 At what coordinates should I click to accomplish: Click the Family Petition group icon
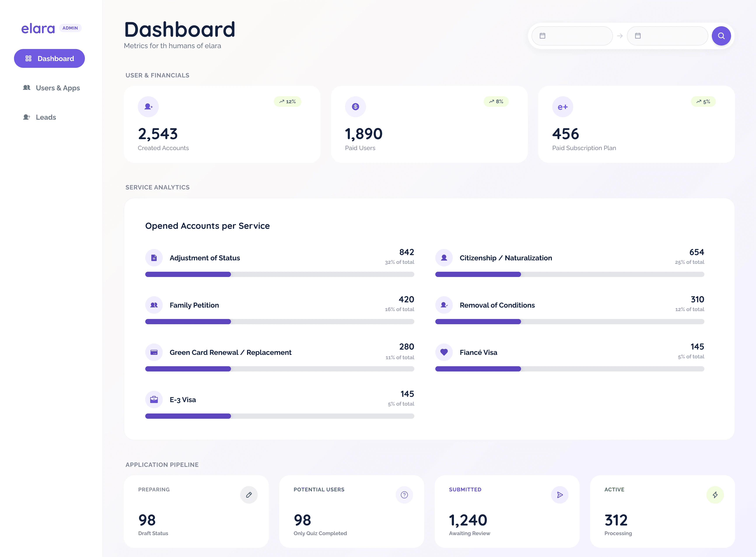point(154,305)
